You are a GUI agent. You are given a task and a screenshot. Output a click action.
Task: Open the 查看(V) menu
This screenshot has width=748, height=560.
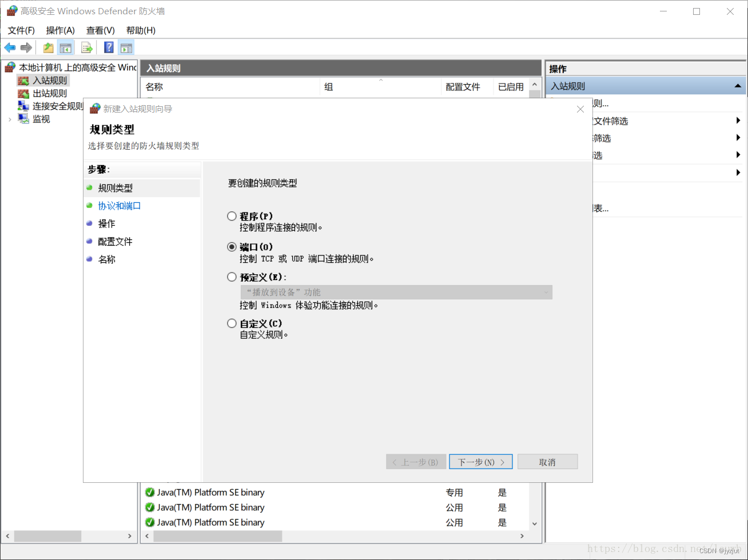(x=101, y=30)
